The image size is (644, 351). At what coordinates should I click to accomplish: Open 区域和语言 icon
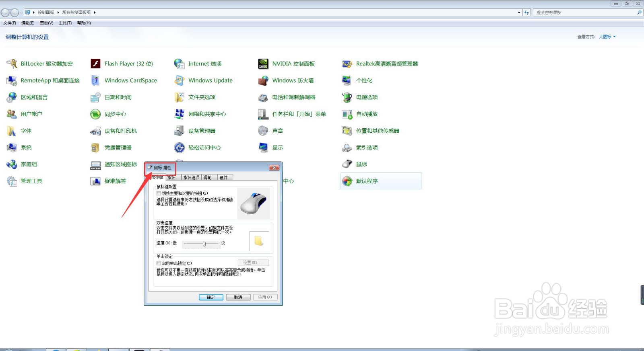[x=12, y=97]
